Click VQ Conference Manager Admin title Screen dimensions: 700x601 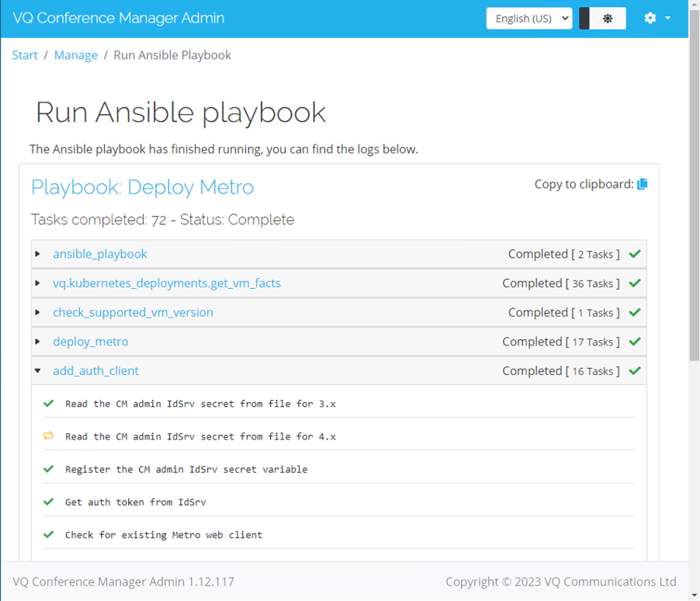pos(118,18)
